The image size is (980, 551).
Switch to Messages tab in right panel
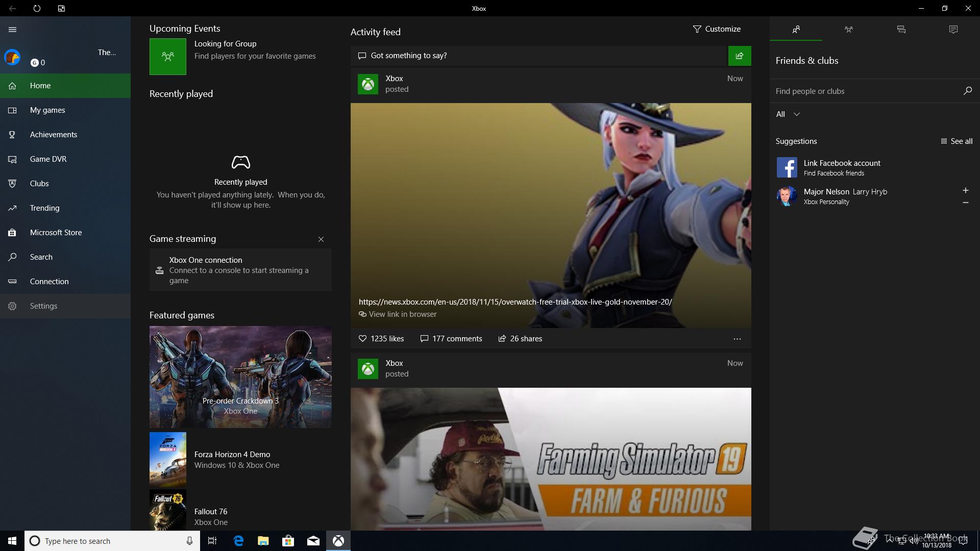coord(901,30)
